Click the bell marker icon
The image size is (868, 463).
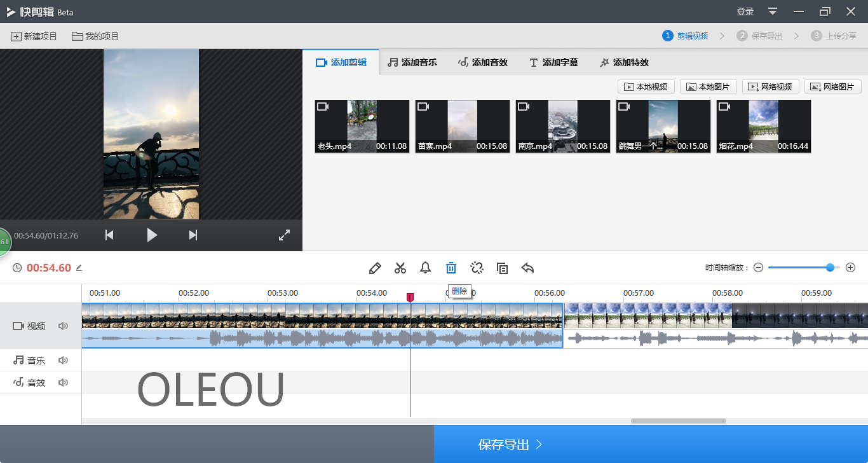(x=426, y=268)
